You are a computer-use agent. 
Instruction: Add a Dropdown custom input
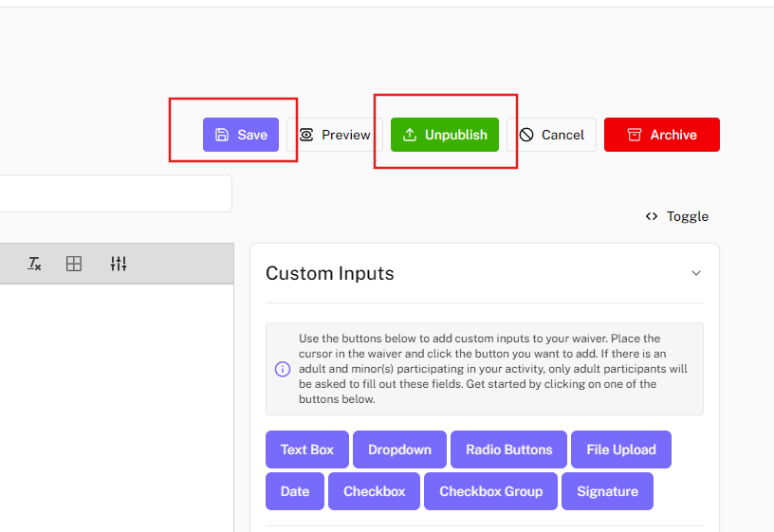tap(399, 449)
